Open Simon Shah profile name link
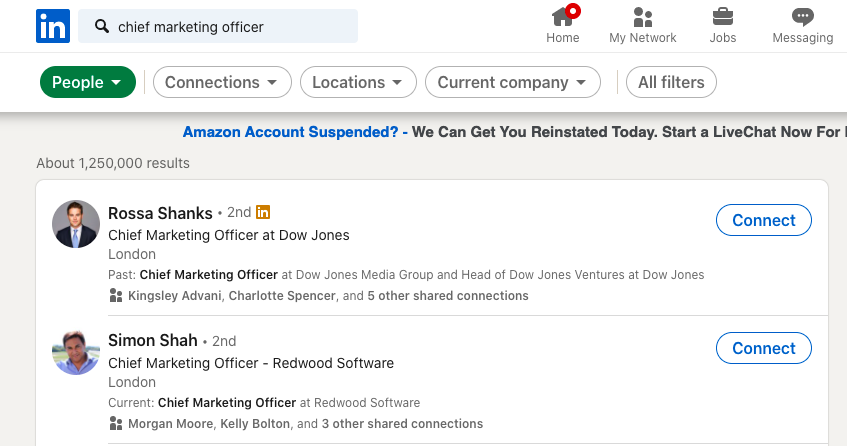 (x=152, y=341)
